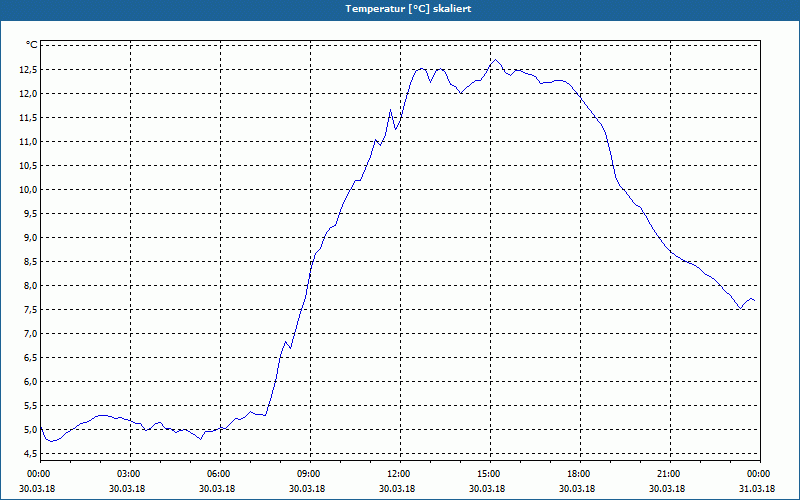Click the '00:00' time label above 30.03.18
The image size is (800, 500).
(x=40, y=474)
